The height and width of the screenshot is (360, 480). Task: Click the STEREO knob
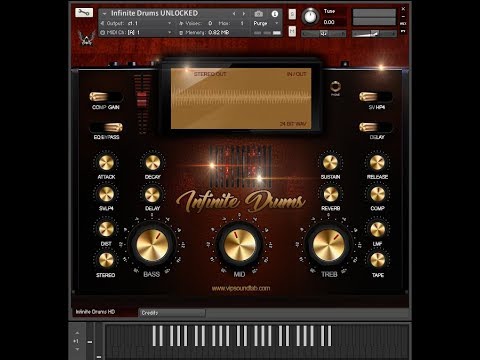coord(106,260)
